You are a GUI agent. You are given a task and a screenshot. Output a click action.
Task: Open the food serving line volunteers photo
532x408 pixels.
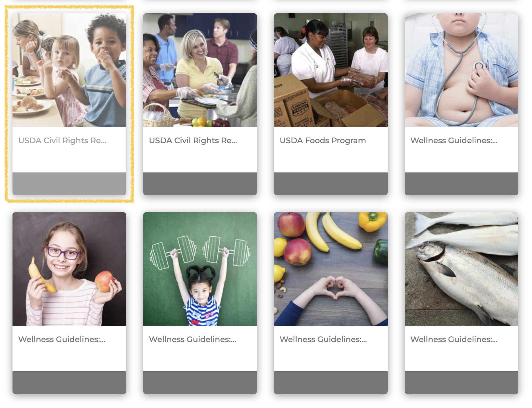[x=200, y=70]
